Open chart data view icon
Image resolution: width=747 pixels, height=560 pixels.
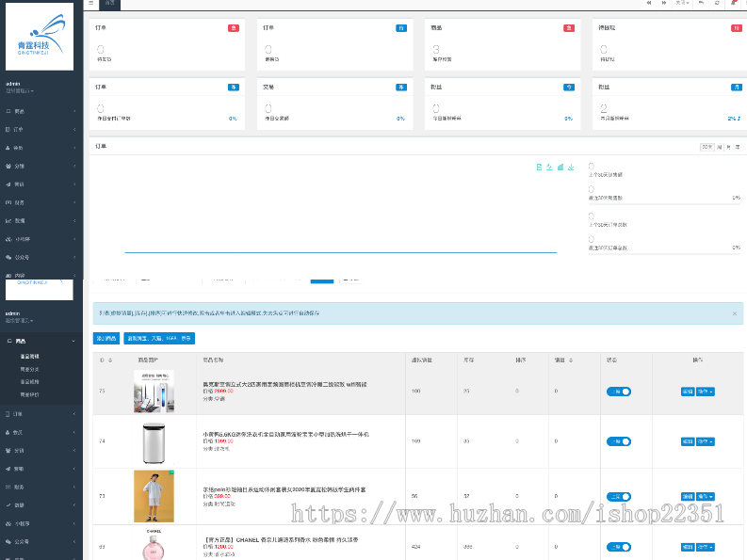(539, 167)
